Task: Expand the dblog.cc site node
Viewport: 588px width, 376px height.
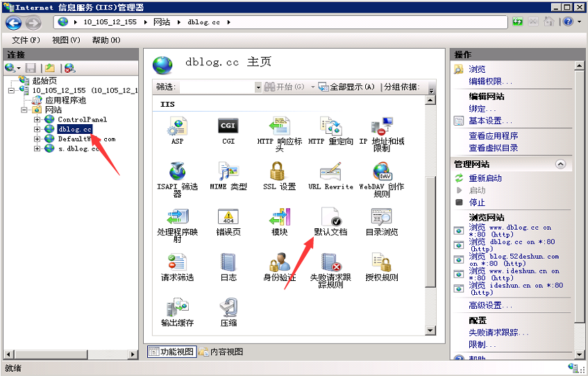Action: (x=37, y=129)
